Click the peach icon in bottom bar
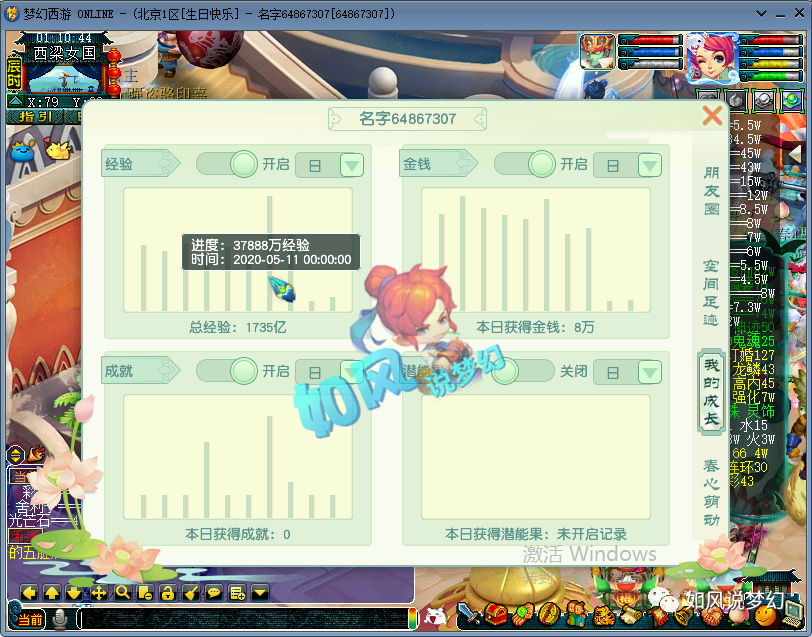 point(738,616)
